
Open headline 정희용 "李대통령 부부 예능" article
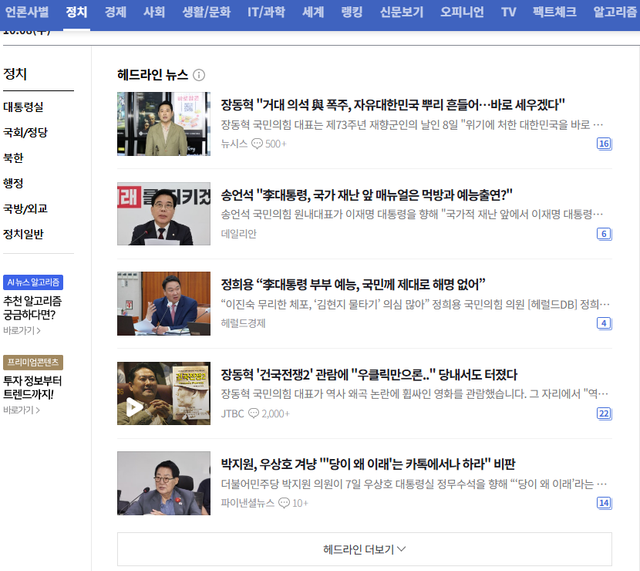coord(353,284)
